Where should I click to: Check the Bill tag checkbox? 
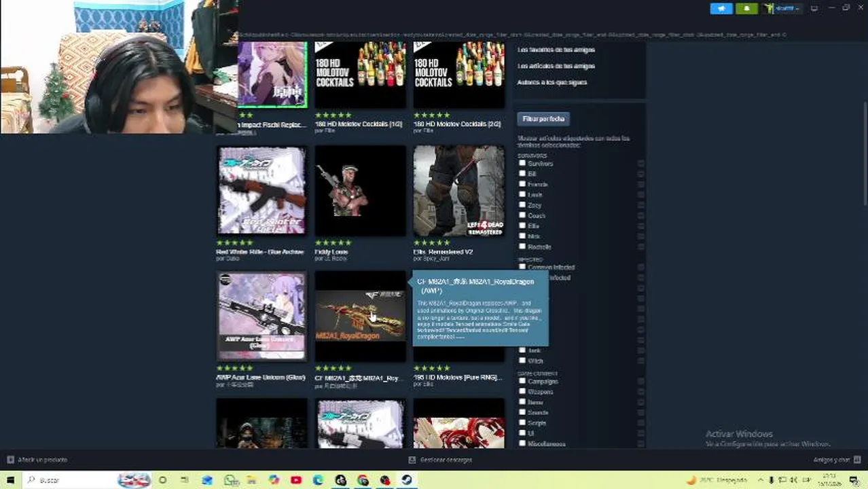[522, 173]
